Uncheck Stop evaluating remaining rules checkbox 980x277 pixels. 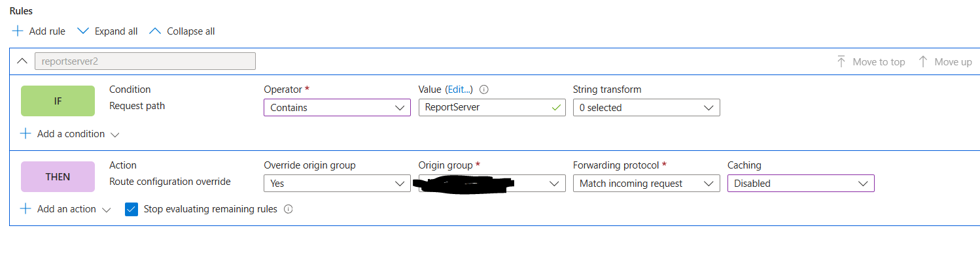tap(131, 209)
